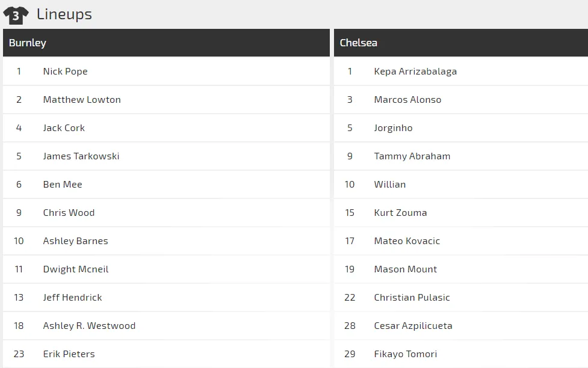This screenshot has width=588, height=368.
Task: Open Nick Pope's player profile
Action: click(65, 71)
